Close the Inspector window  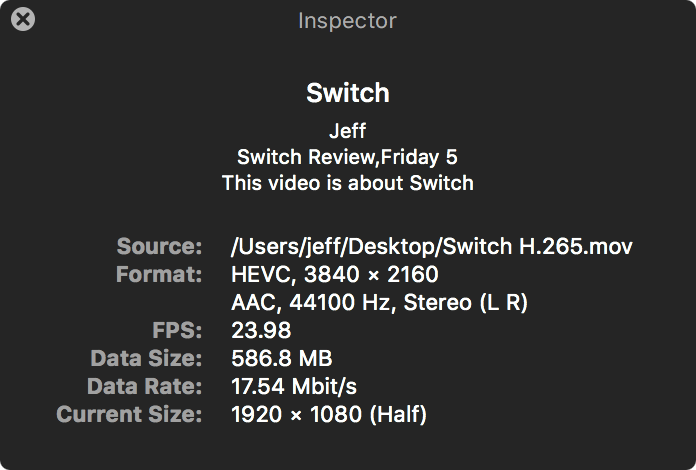click(x=22, y=19)
